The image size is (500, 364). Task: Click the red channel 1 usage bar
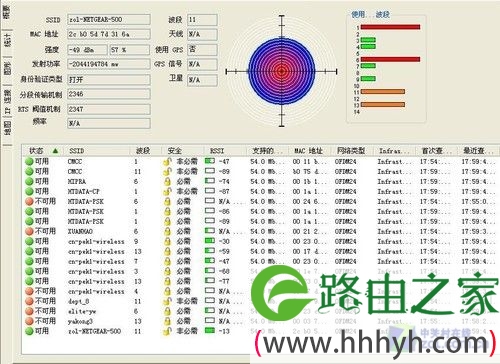click(390, 27)
